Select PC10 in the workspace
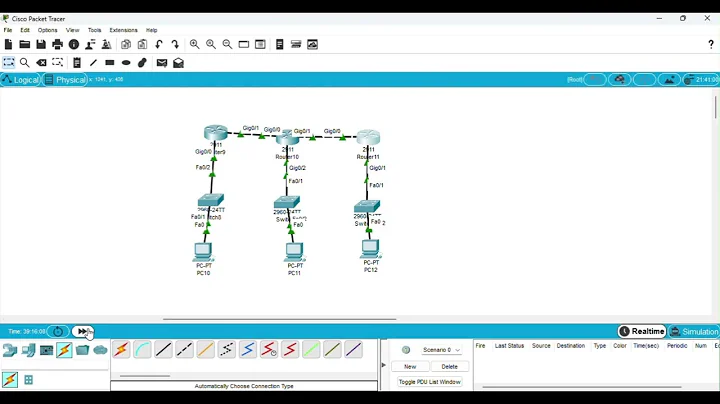 click(x=203, y=252)
